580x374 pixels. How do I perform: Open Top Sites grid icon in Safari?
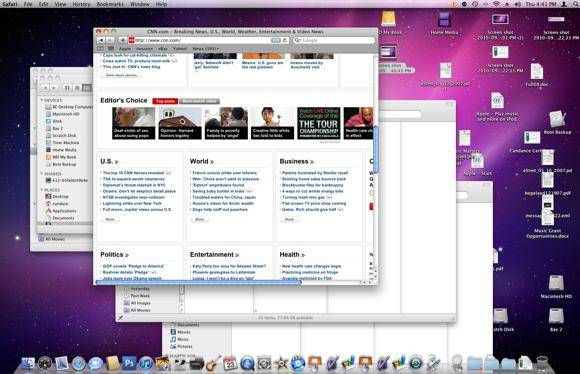[x=111, y=48]
